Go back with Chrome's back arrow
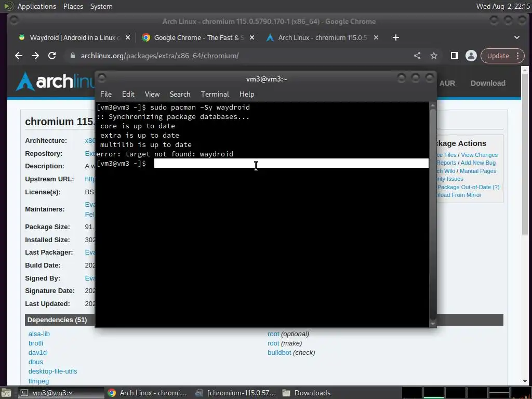The height and width of the screenshot is (399, 532). coord(19,56)
